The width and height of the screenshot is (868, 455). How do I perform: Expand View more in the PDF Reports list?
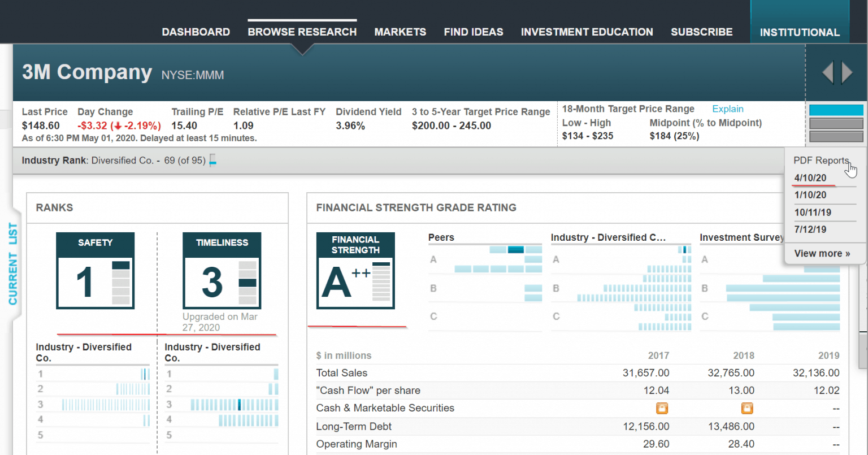(x=823, y=253)
